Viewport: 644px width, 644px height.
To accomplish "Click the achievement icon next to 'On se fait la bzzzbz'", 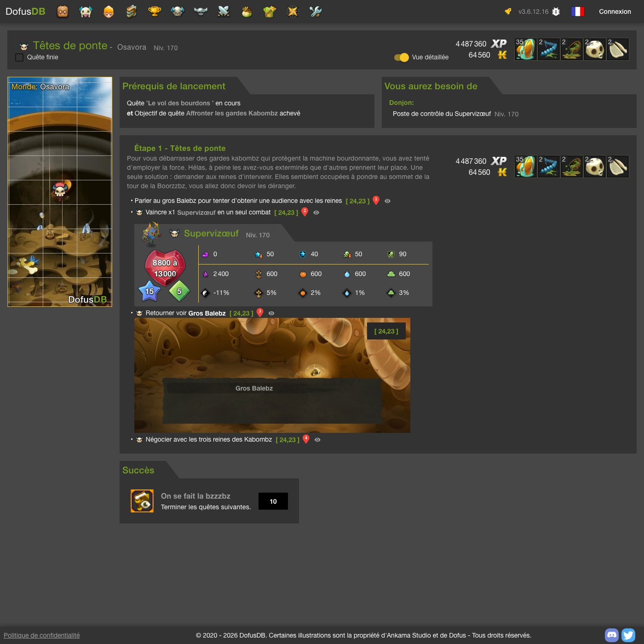I will pos(142,501).
